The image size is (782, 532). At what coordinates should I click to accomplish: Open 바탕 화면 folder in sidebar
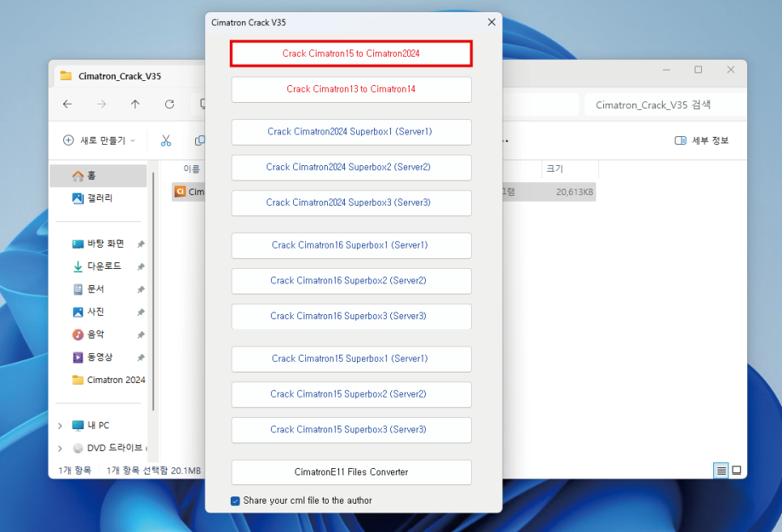pyautogui.click(x=98, y=244)
